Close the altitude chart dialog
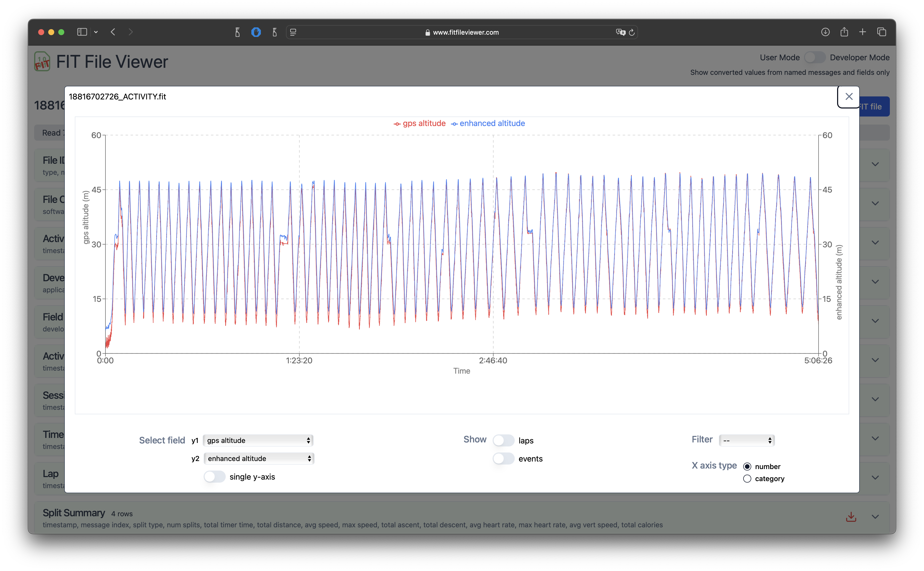Viewport: 924px width, 571px height. (848, 97)
